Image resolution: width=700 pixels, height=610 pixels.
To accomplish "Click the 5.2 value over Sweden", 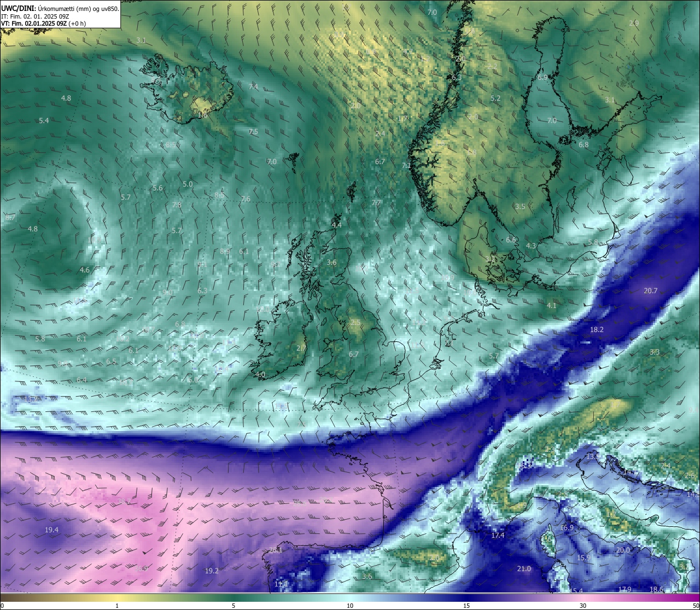I will [495, 98].
